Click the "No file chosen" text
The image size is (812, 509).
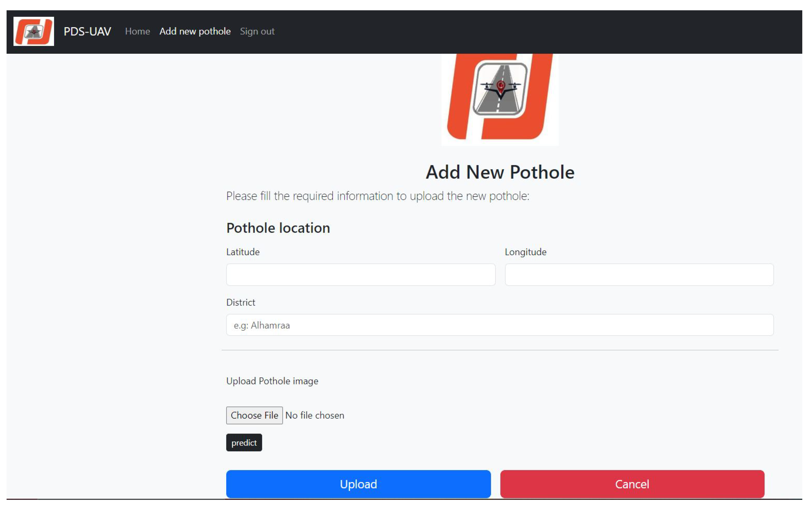pos(315,416)
